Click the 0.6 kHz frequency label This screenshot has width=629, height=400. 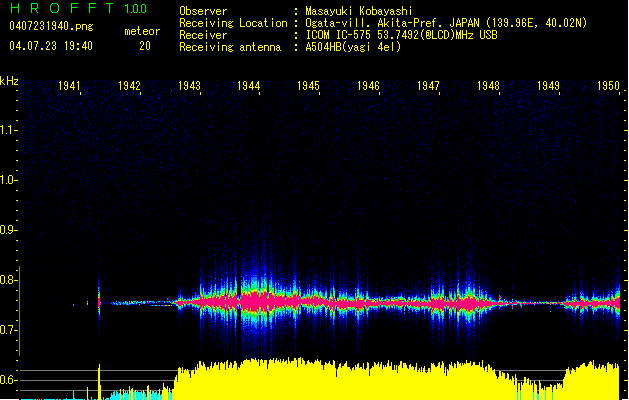tap(8, 380)
